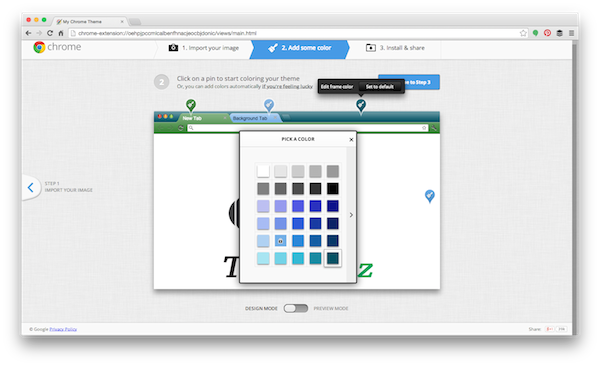
Task: Pick the white color swatch
Action: coord(263,171)
